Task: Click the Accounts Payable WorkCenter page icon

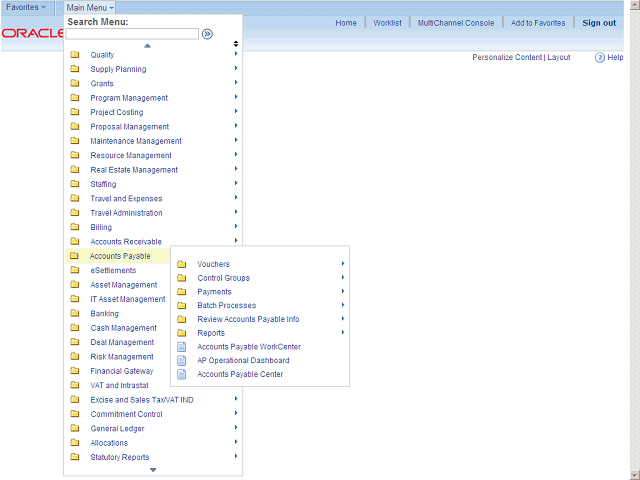Action: point(181,347)
